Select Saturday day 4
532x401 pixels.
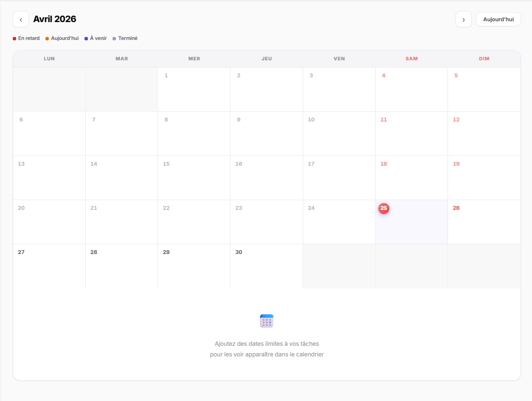(x=411, y=90)
